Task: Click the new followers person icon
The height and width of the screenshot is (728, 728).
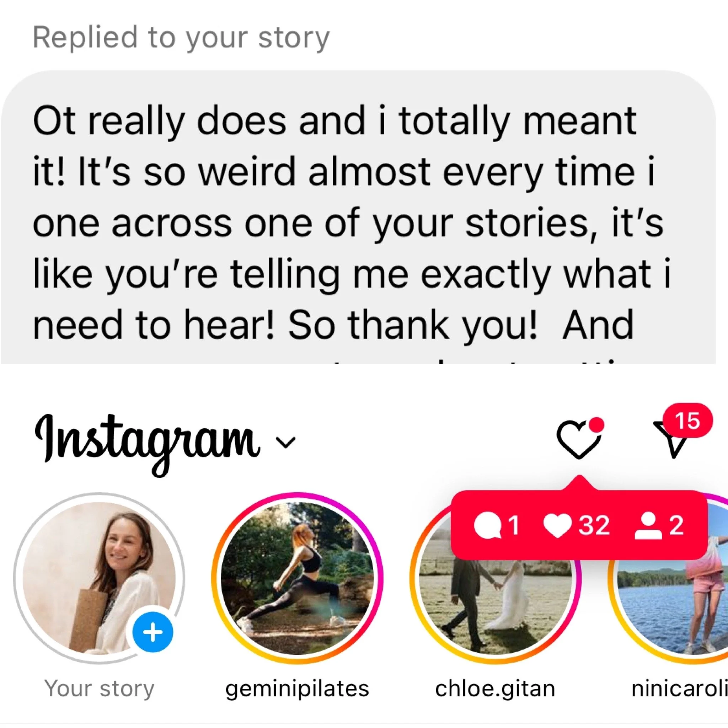Action: click(x=648, y=526)
